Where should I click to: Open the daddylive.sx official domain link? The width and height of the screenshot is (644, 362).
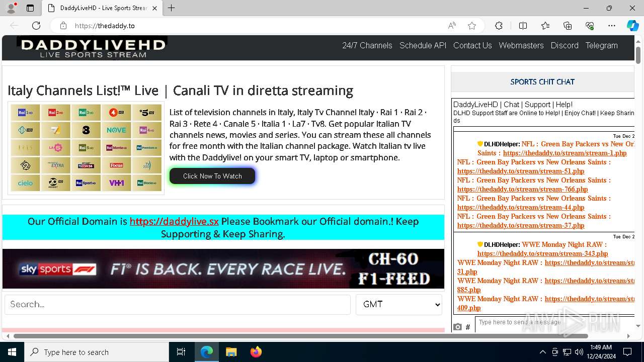coord(174,221)
